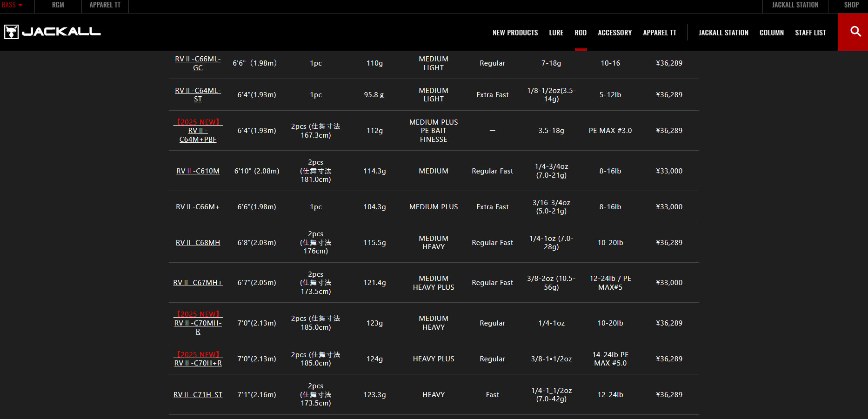Open NEW PRODUCTS in the main navigation

[x=515, y=33]
